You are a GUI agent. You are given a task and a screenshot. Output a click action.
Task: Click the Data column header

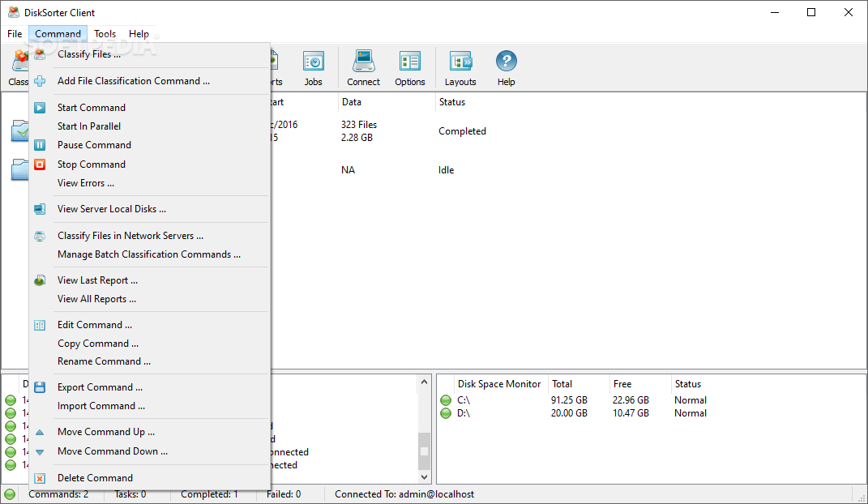click(x=352, y=102)
